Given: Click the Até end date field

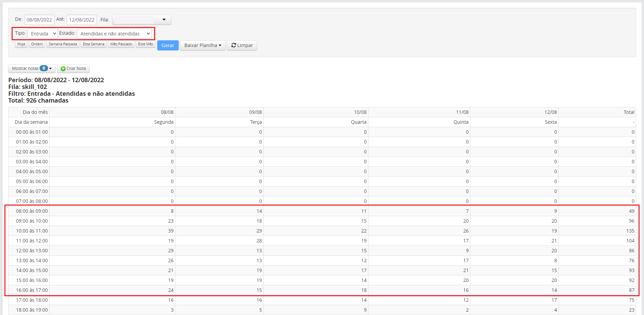Looking at the screenshot, I should [82, 20].
